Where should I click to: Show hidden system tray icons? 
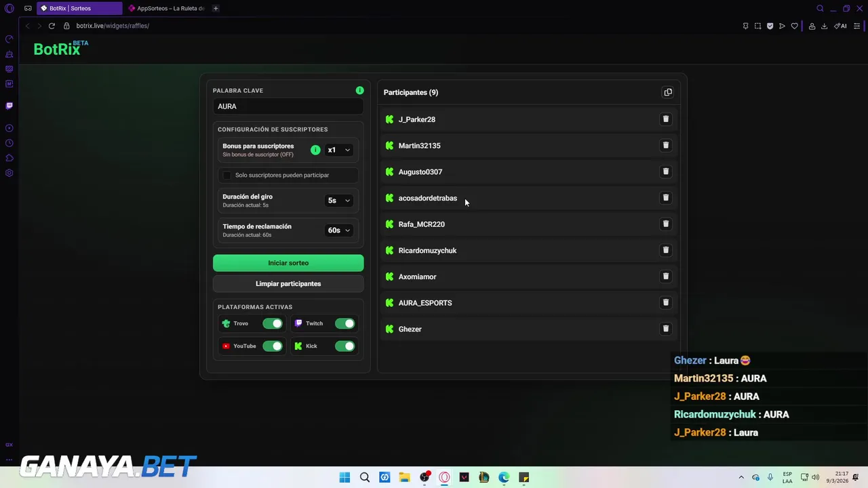pos(741,477)
